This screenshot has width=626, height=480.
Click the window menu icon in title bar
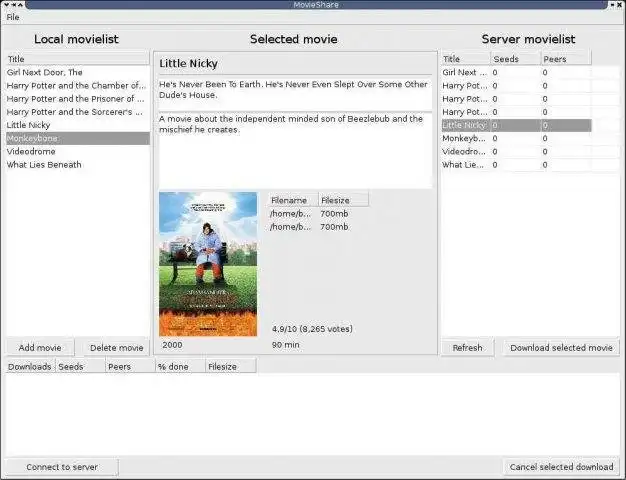click(x=6, y=4)
